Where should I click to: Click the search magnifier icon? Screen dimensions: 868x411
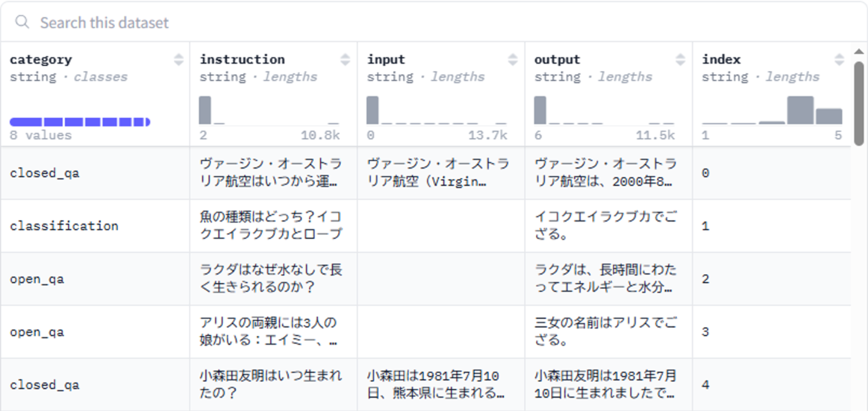click(x=22, y=22)
